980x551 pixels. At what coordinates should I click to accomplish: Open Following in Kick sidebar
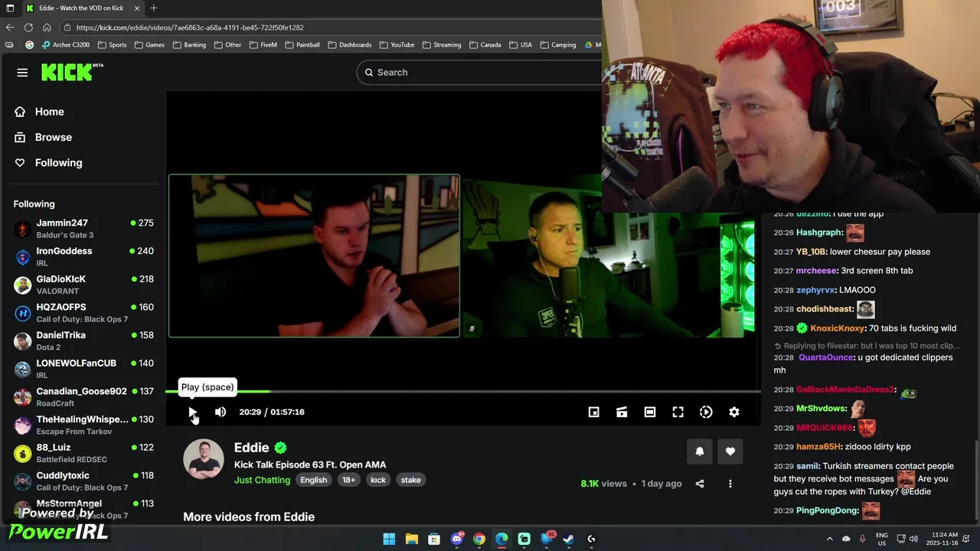(x=58, y=162)
